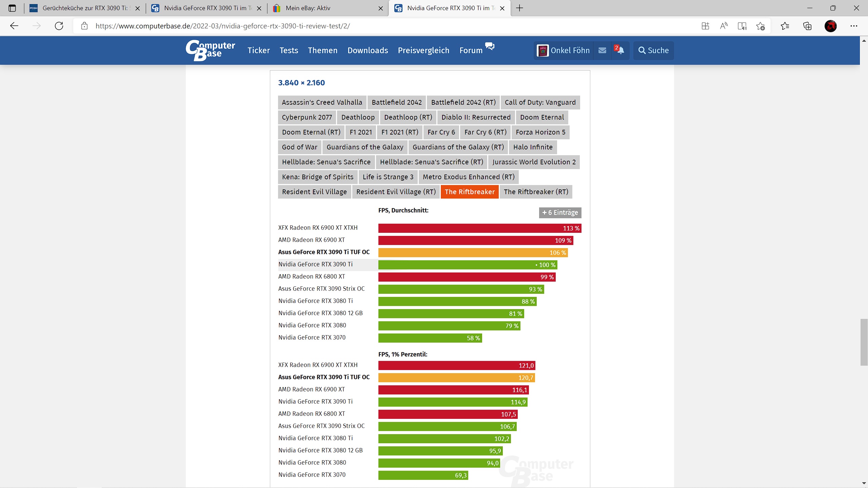Open the browser Collections icon
Image resolution: width=868 pixels, height=488 pixels.
click(x=807, y=26)
